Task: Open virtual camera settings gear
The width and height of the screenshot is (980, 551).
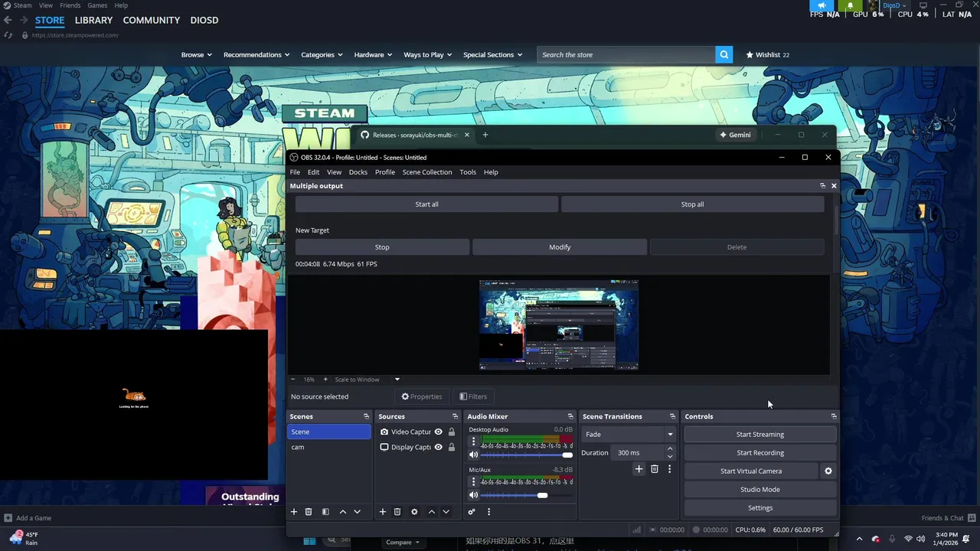Action: pyautogui.click(x=828, y=471)
